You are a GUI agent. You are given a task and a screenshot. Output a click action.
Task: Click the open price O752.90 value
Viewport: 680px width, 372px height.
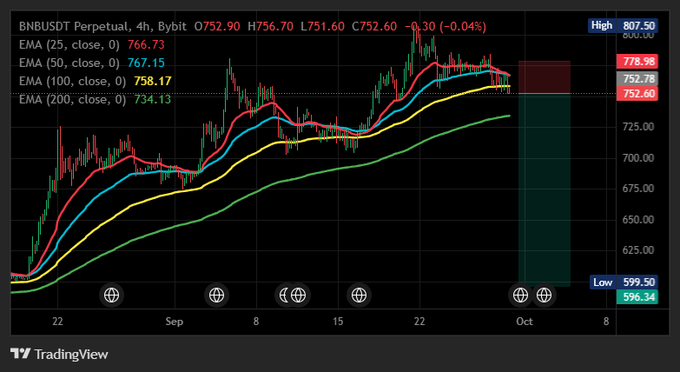pos(217,26)
